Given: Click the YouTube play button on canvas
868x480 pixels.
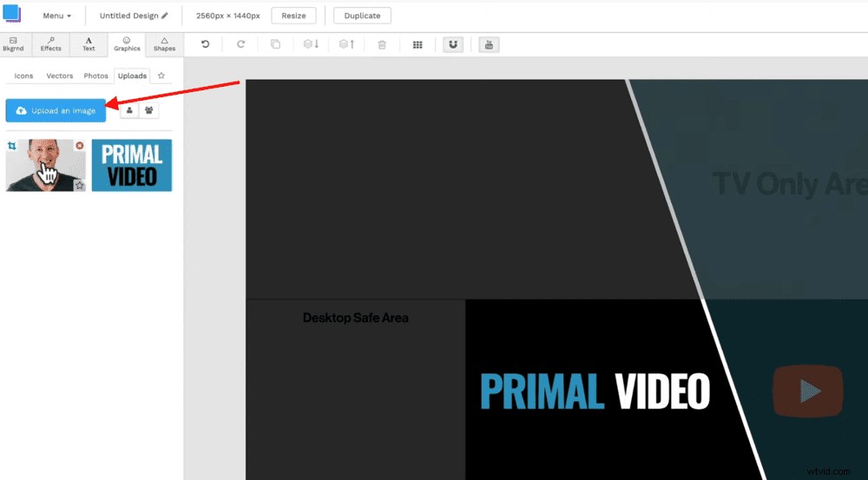Looking at the screenshot, I should click(x=807, y=391).
